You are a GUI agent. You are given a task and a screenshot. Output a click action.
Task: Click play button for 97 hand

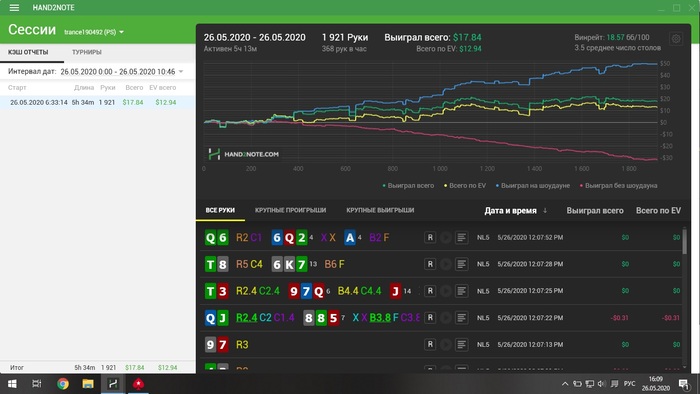(x=446, y=344)
